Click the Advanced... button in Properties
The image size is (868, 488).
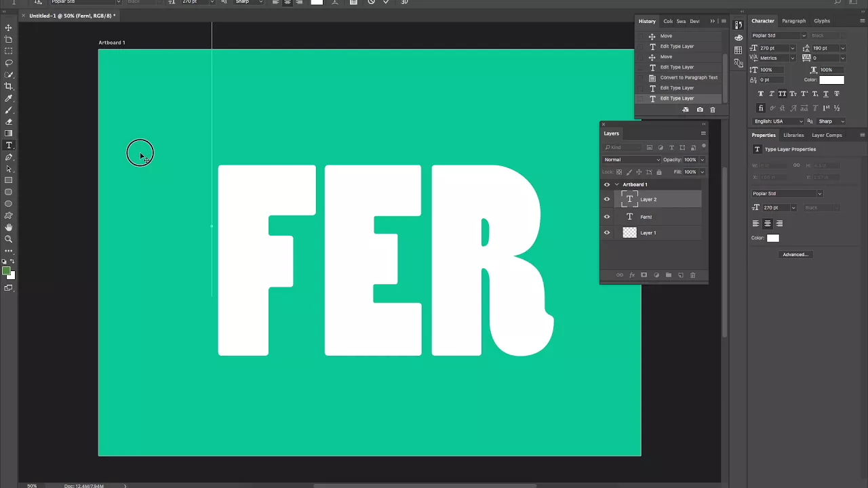795,255
